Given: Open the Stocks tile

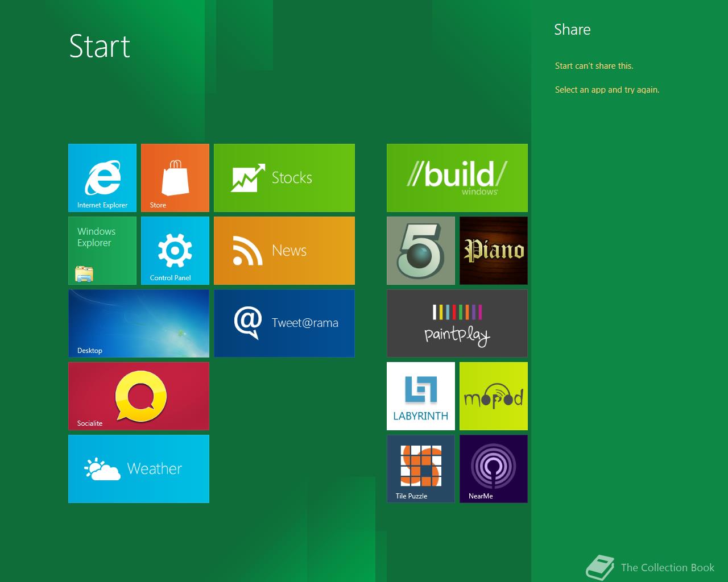Looking at the screenshot, I should pos(284,178).
